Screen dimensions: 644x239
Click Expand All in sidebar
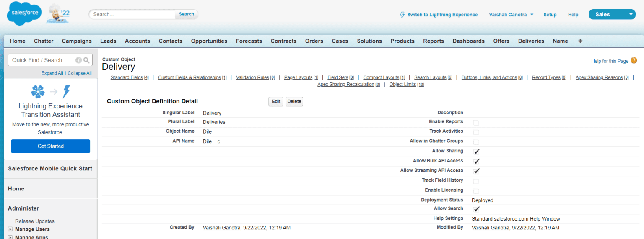52,73
